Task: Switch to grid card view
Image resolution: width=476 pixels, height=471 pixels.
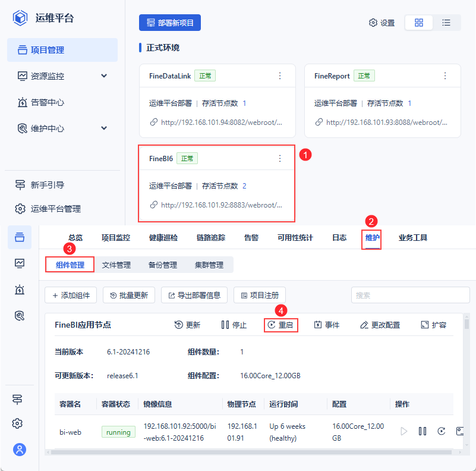Action: (418, 23)
